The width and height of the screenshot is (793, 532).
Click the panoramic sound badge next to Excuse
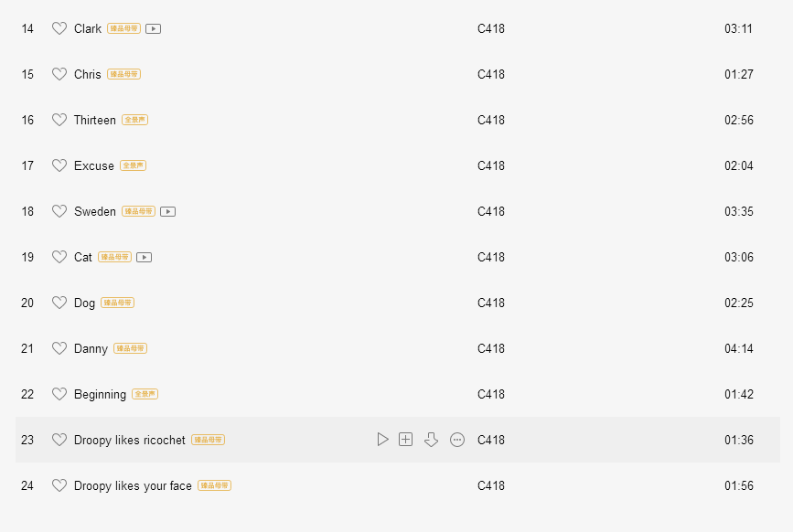pyautogui.click(x=133, y=165)
